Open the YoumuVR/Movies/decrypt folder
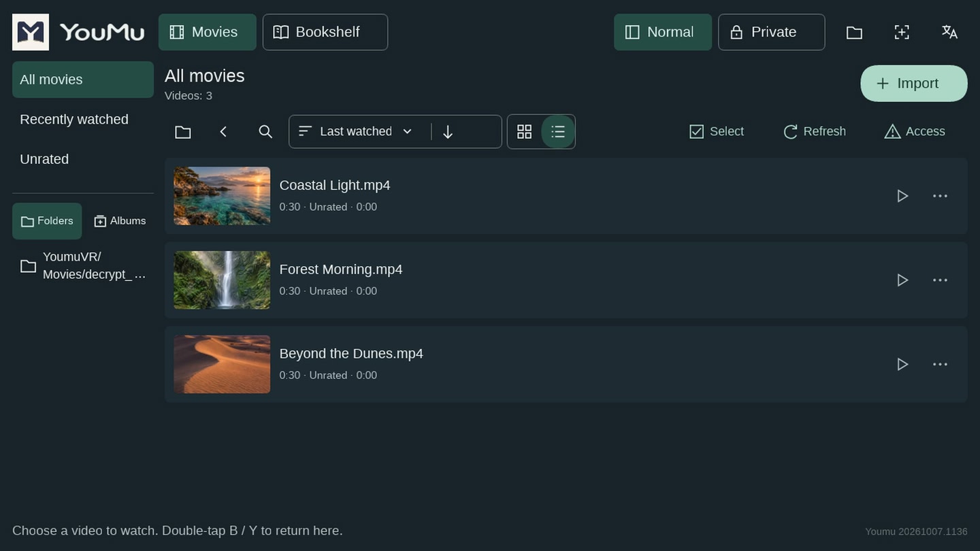The height and width of the screenshot is (551, 980). click(x=83, y=266)
